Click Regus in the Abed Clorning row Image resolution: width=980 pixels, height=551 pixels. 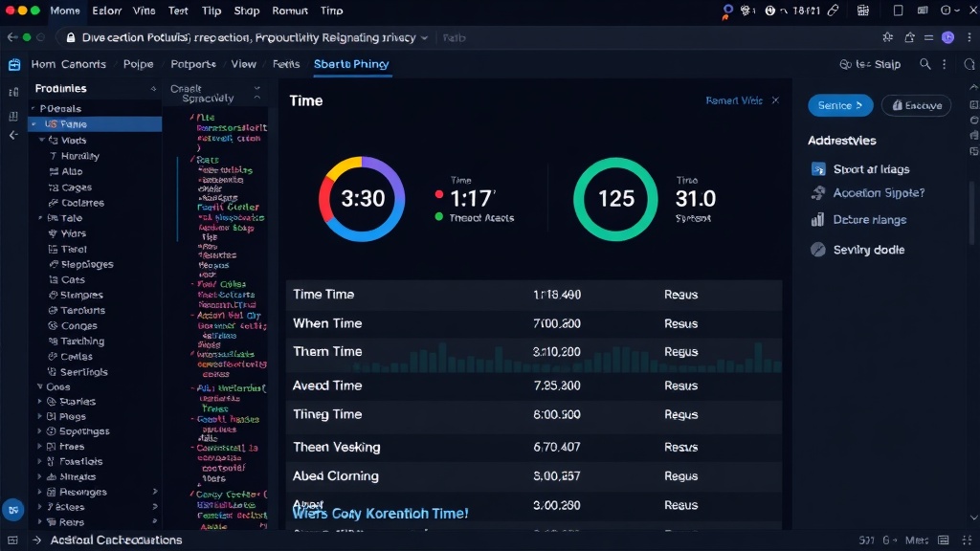point(681,476)
